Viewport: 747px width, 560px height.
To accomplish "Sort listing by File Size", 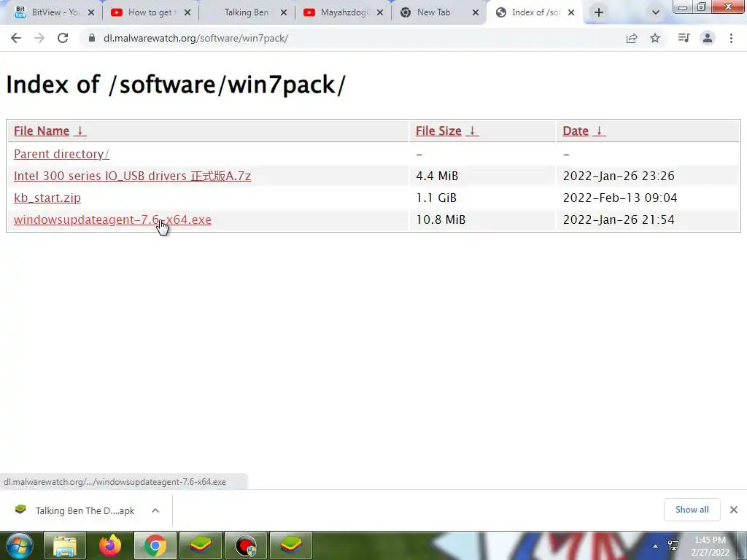I will (438, 131).
